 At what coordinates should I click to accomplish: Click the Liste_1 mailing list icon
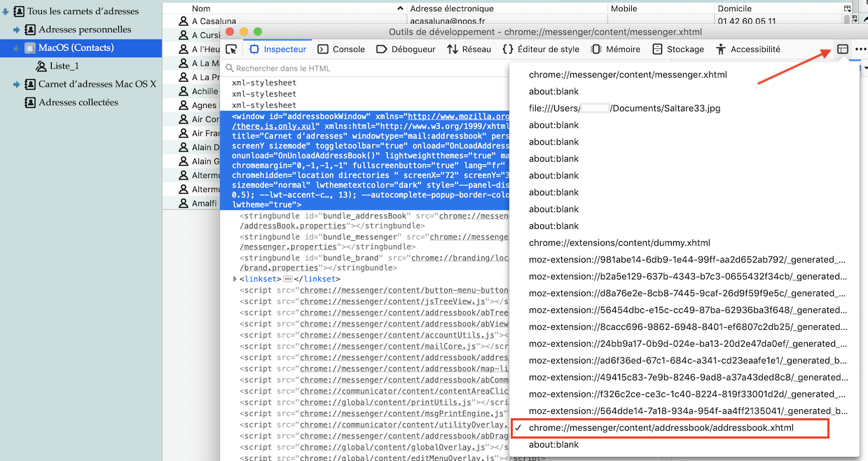(x=41, y=66)
